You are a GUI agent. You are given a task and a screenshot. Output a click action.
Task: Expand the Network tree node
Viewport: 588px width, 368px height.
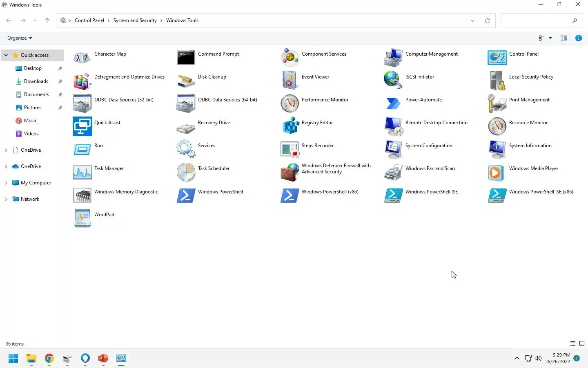(6, 199)
